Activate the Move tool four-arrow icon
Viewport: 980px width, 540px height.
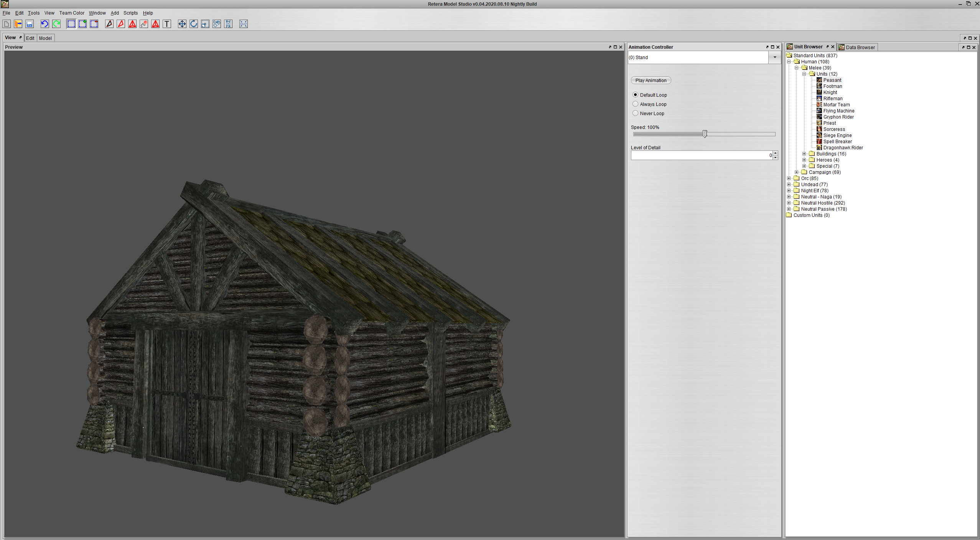(182, 24)
